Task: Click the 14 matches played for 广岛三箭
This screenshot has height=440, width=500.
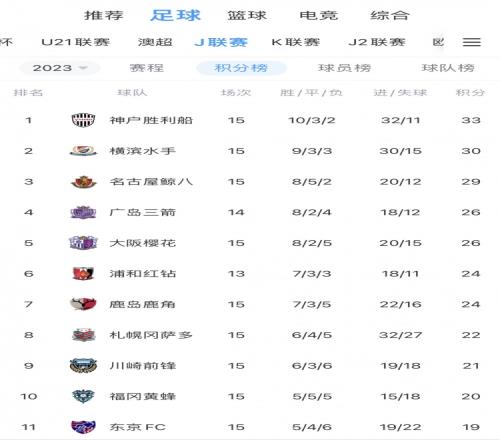Action: [x=236, y=212]
